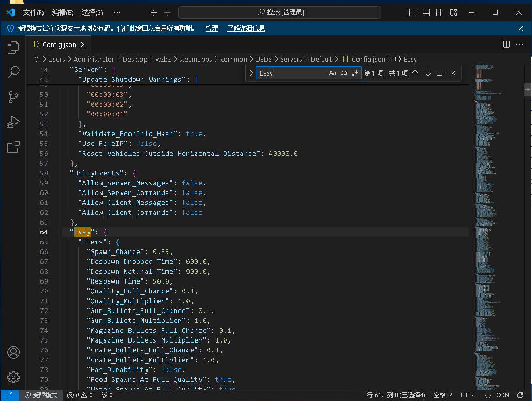
Task: Open the Accounts menu icon
Action: (13, 352)
